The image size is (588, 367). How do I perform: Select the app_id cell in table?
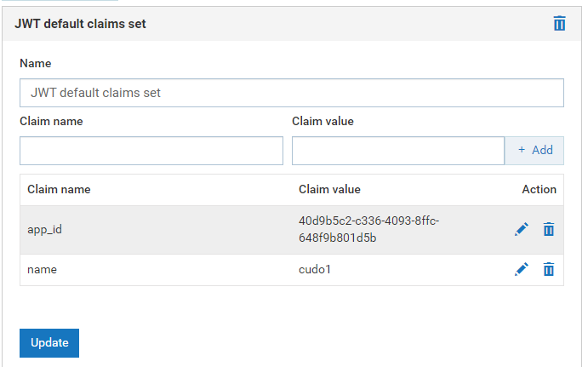point(45,229)
